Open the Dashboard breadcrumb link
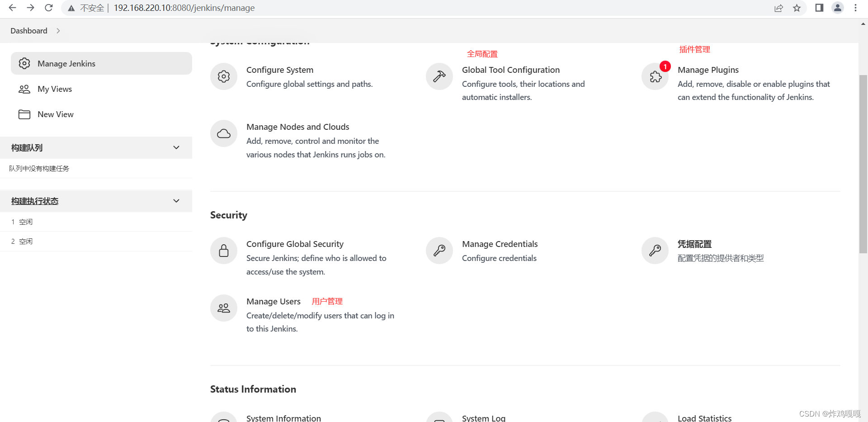The width and height of the screenshot is (868, 422). click(x=29, y=31)
